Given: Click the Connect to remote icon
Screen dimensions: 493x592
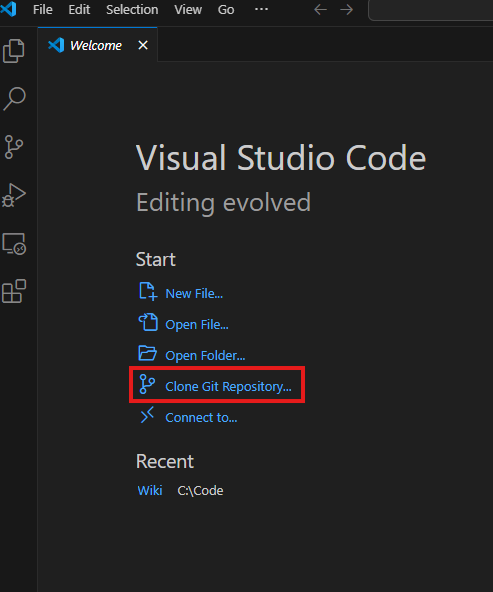Looking at the screenshot, I should click(x=147, y=415).
